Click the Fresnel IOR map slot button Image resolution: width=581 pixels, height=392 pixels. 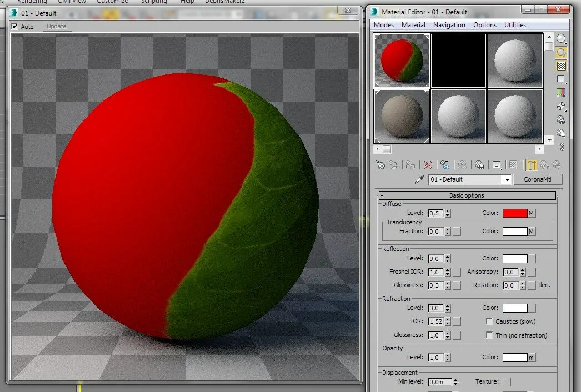coord(457,272)
